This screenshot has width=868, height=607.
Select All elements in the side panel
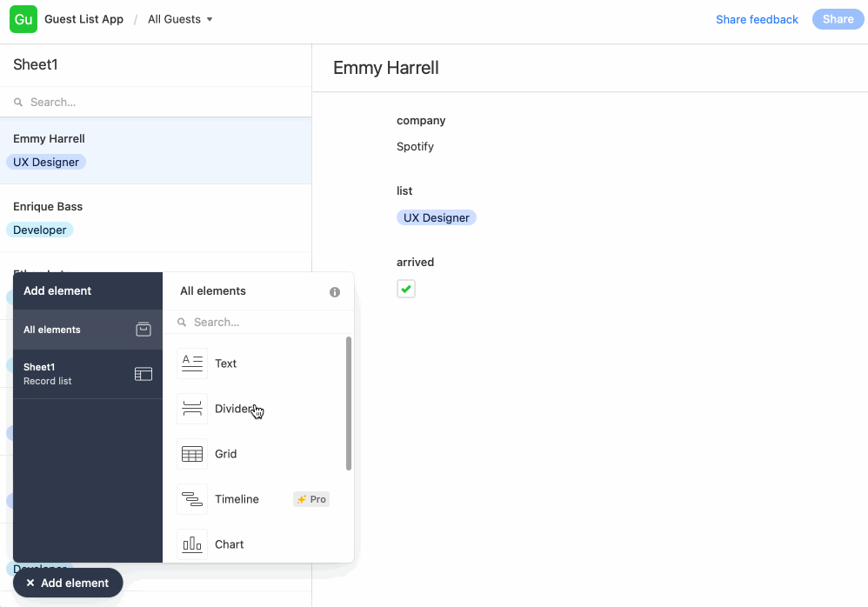tap(52, 330)
